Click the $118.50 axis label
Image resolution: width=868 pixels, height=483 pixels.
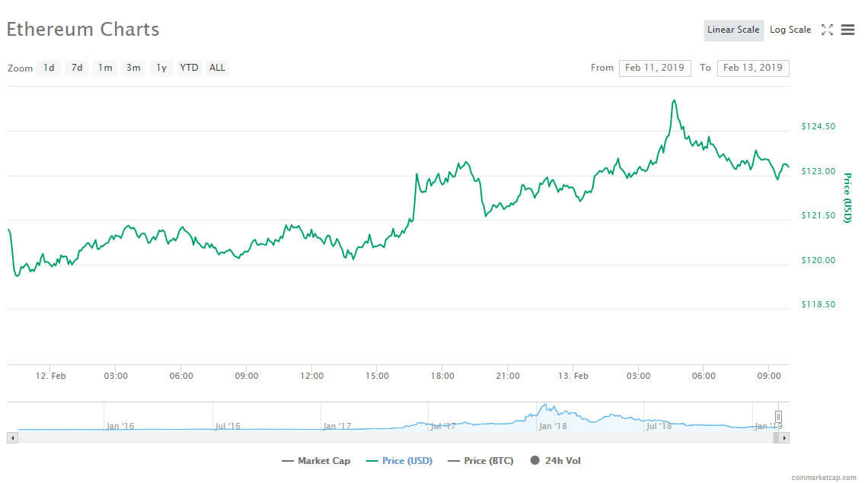click(x=819, y=305)
